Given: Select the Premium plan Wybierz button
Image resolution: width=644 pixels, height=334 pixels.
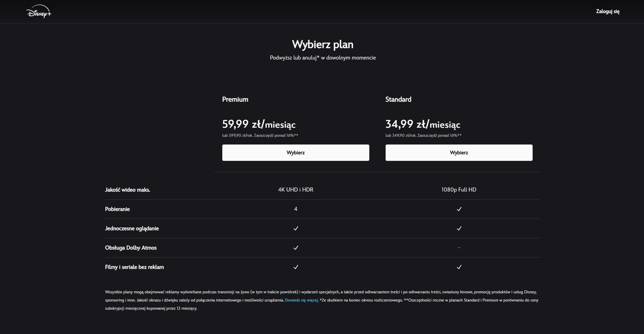Looking at the screenshot, I should [296, 153].
